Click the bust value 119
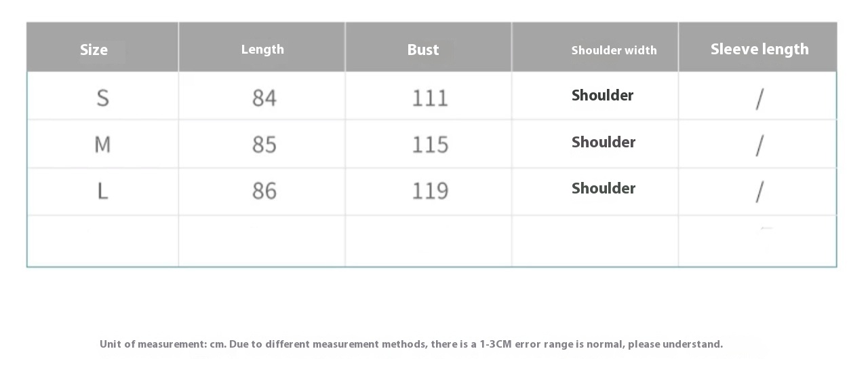 (430, 191)
